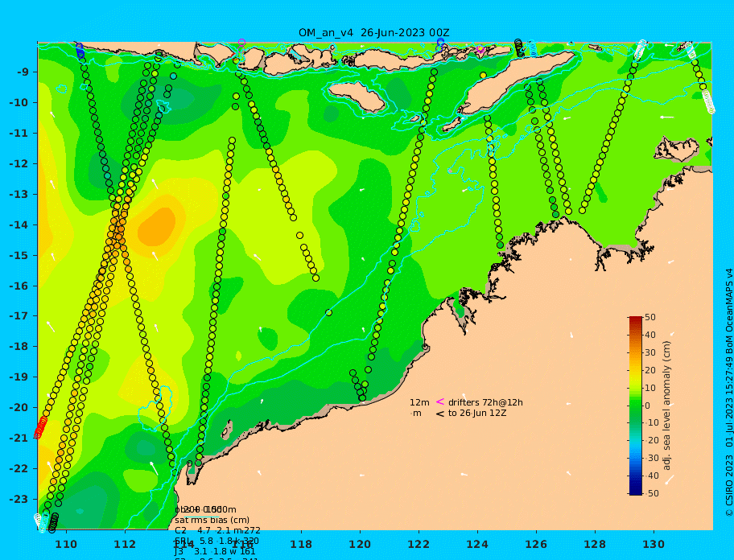Click the 110 longitude axis label

click(x=67, y=544)
